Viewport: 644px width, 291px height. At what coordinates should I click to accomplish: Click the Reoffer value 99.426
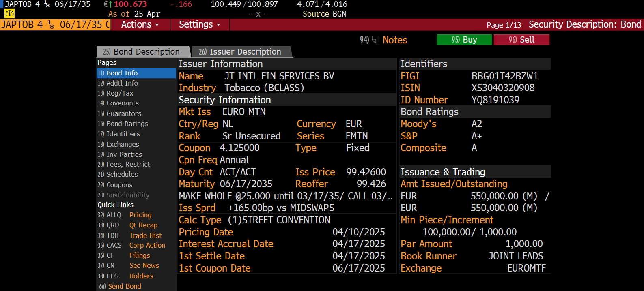371,184
